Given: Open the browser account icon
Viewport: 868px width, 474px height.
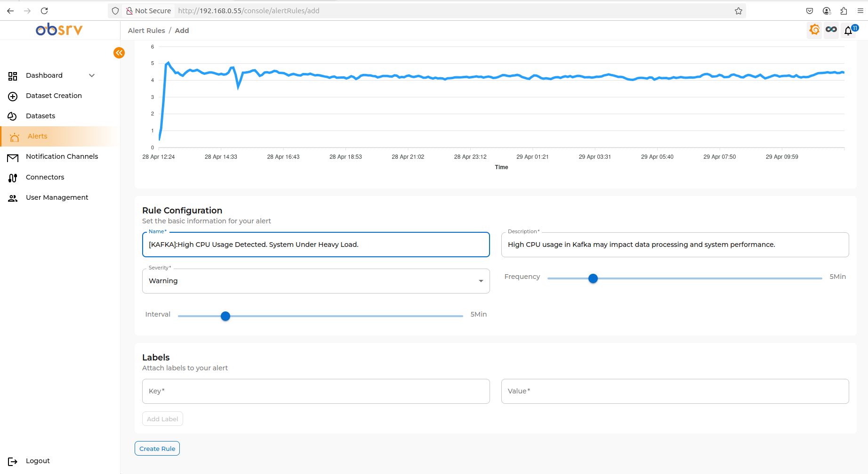Looking at the screenshot, I should 827,11.
